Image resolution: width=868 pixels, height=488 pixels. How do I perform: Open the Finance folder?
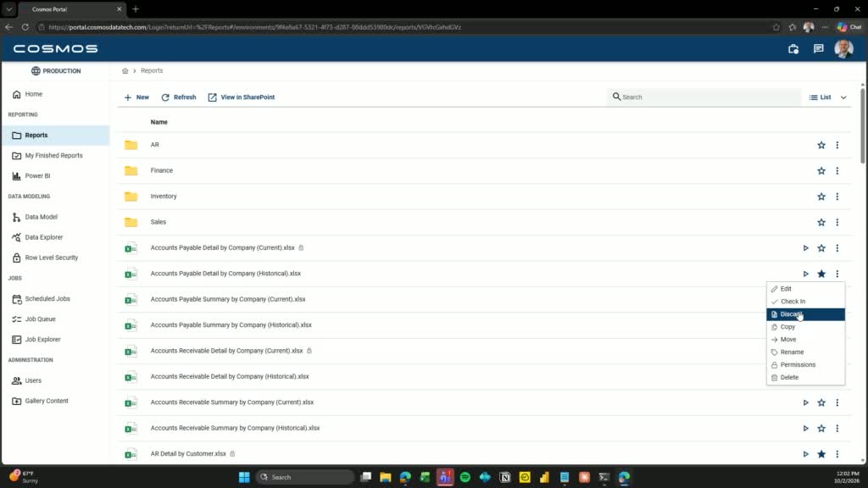pos(162,170)
